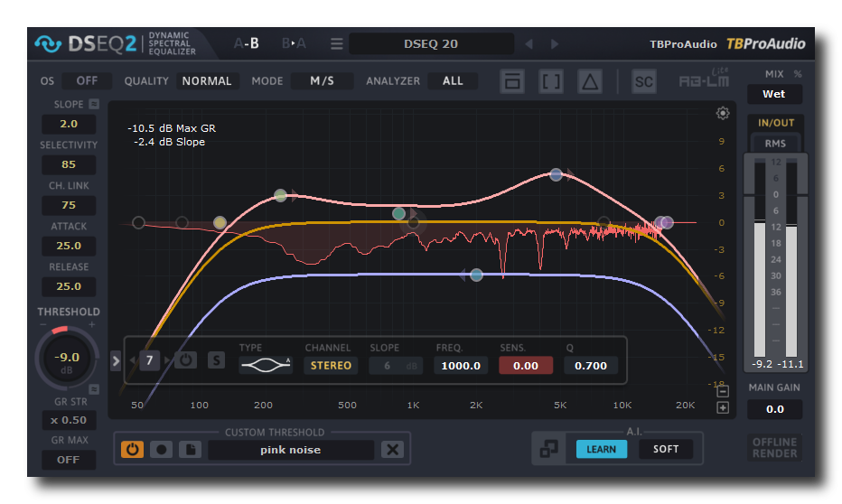This screenshot has width=842, height=504.
Task: Toggle the IN/OUT meter mode
Action: [x=775, y=122]
